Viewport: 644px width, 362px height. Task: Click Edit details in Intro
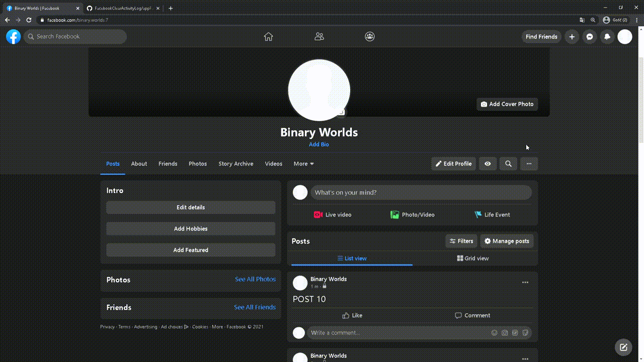[191, 208]
